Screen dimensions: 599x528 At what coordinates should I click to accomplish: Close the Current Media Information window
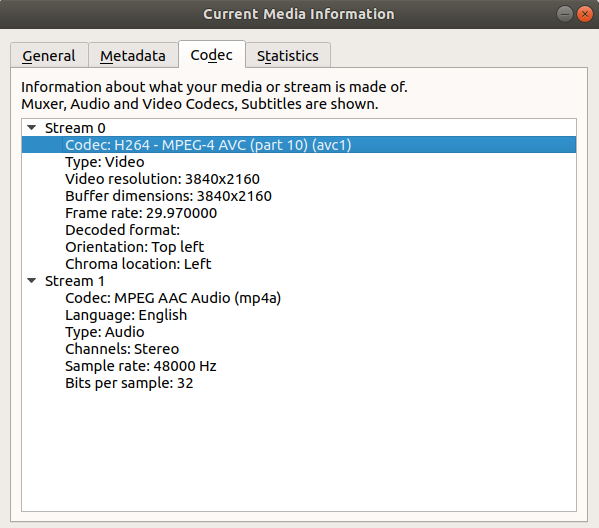584,15
